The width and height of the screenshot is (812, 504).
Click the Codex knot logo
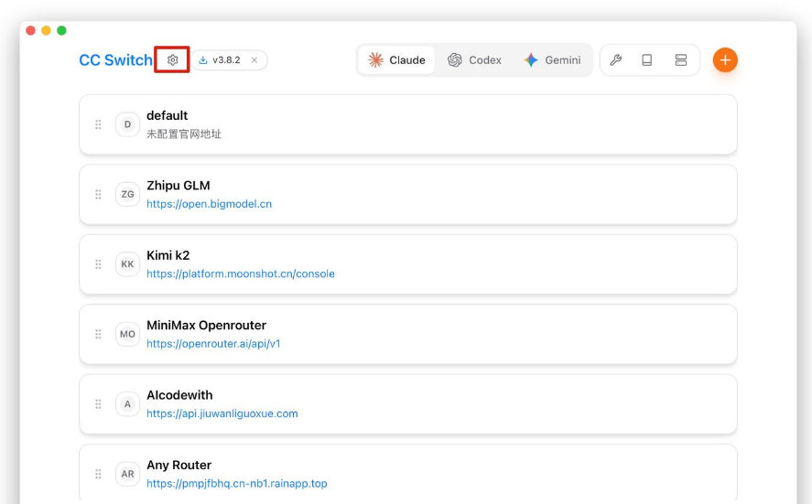[x=455, y=60]
